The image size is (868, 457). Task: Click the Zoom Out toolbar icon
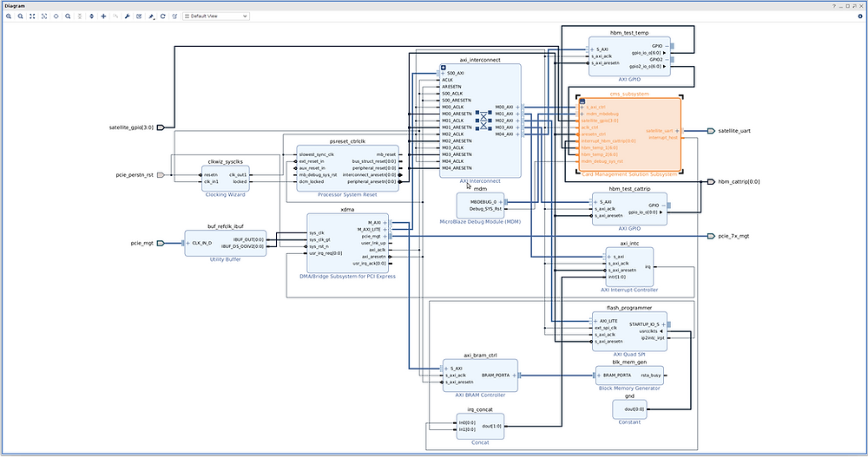pos(21,16)
